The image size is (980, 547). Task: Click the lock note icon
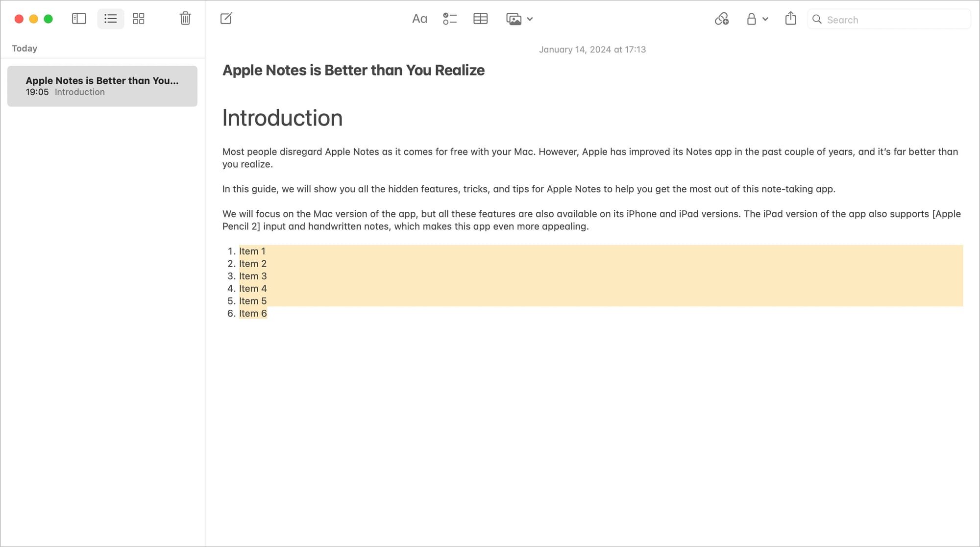click(751, 19)
